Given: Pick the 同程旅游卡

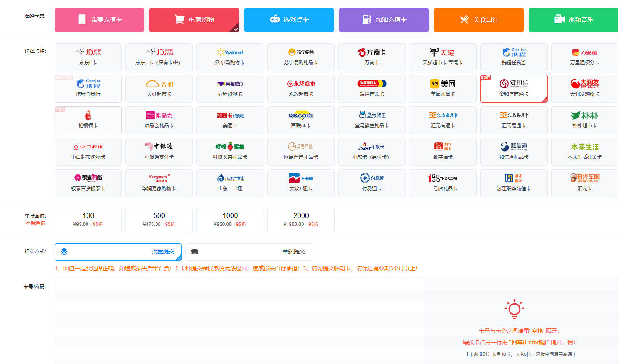Looking at the screenshot, I should [x=230, y=89].
